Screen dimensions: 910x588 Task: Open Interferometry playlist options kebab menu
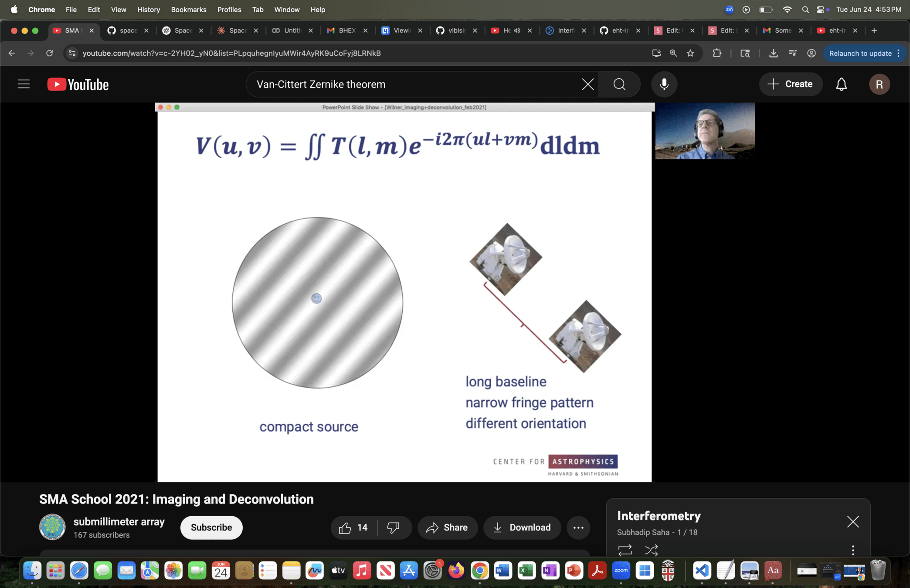point(853,550)
